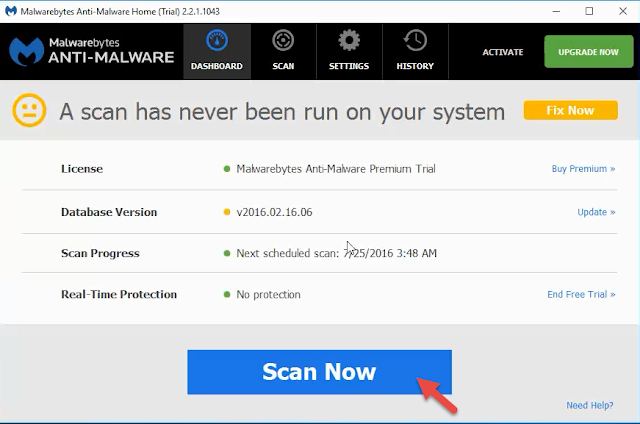Viewport: 640px width, 424px height.
Task: Click 'A scan has never been run' heading
Action: tap(282, 111)
